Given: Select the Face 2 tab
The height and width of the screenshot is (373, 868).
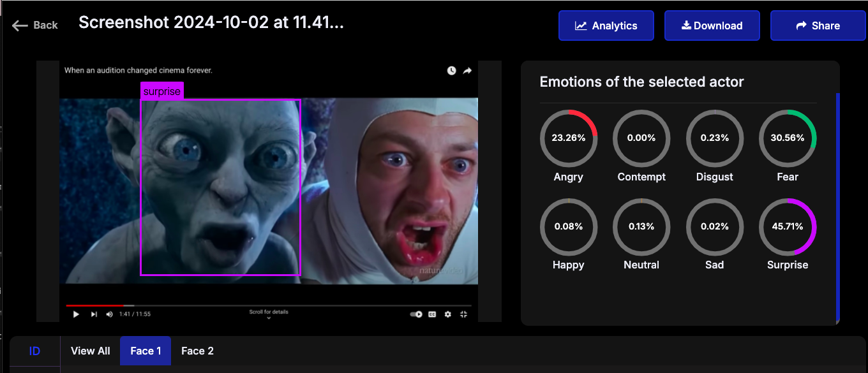Looking at the screenshot, I should point(197,351).
